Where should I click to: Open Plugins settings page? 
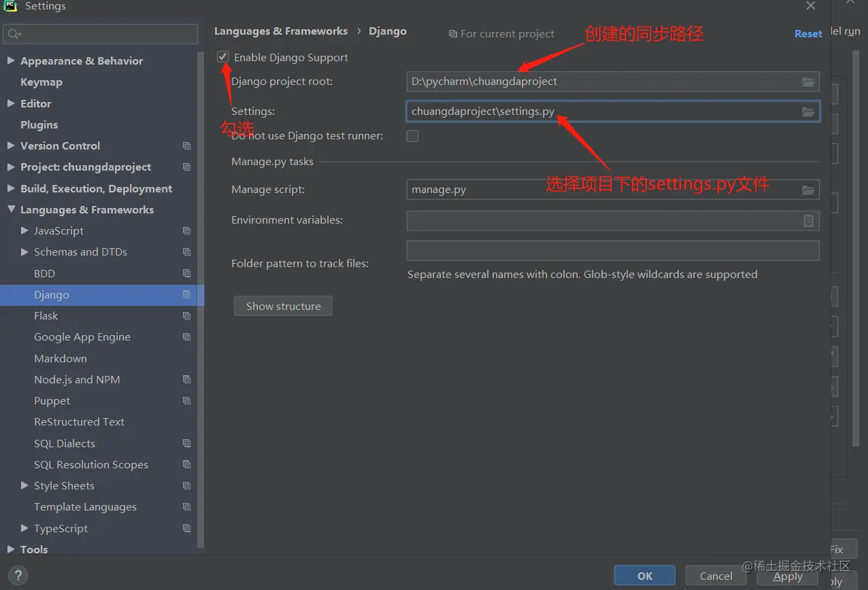pyautogui.click(x=39, y=125)
